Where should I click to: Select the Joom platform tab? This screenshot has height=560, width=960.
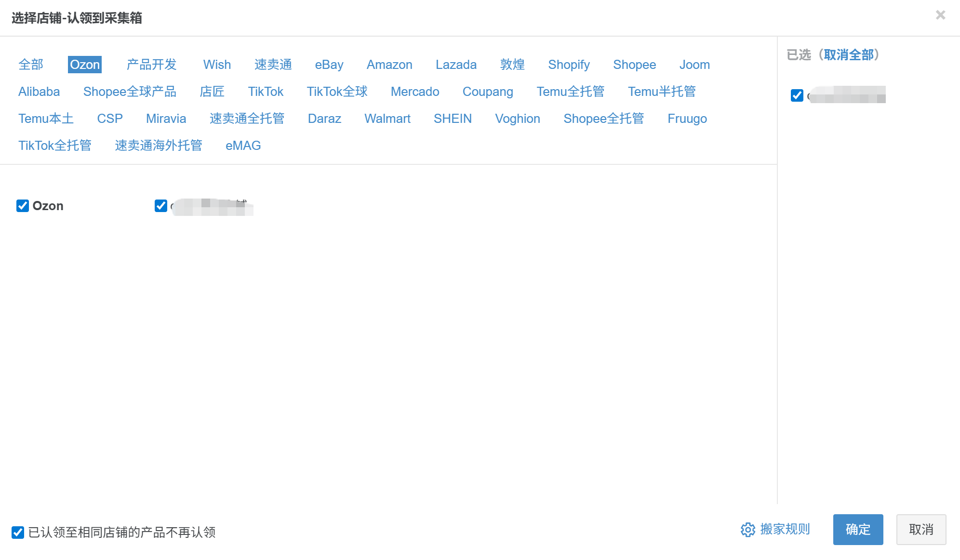tap(694, 65)
